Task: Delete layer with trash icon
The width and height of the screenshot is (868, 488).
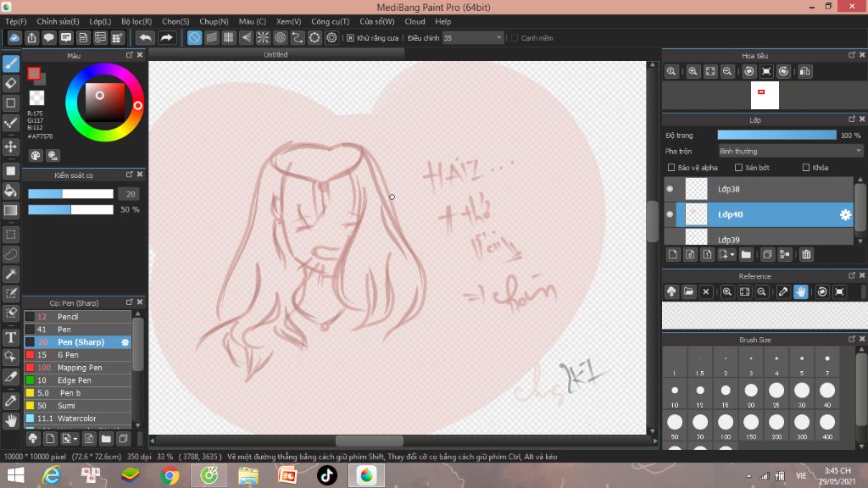Action: point(806,254)
